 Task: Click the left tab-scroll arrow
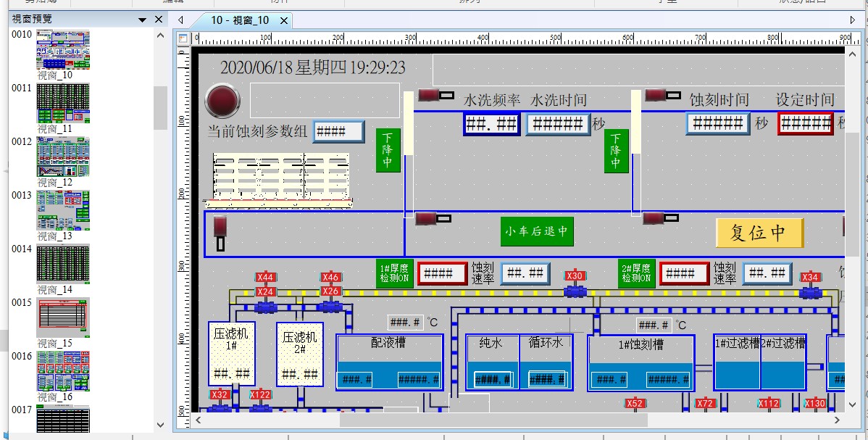coord(180,20)
